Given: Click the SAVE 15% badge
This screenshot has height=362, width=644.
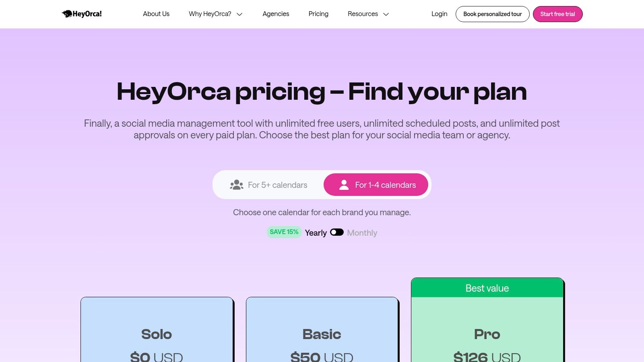Looking at the screenshot, I should click(x=284, y=232).
